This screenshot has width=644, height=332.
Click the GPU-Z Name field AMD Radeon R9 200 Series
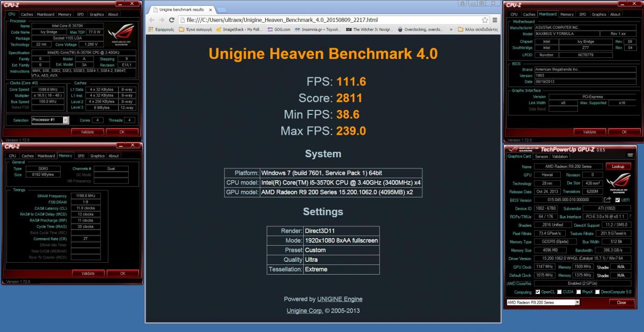[568, 167]
